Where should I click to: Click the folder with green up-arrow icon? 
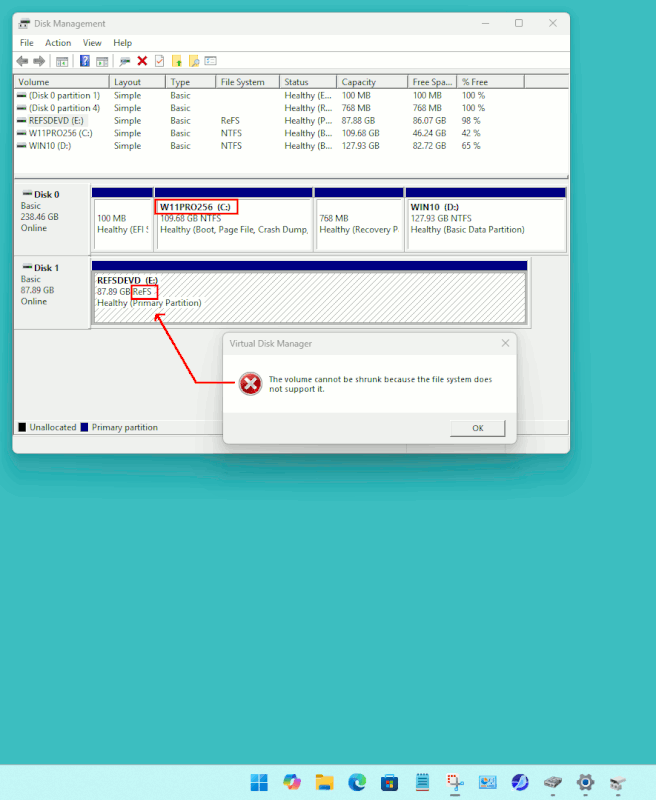click(177, 61)
